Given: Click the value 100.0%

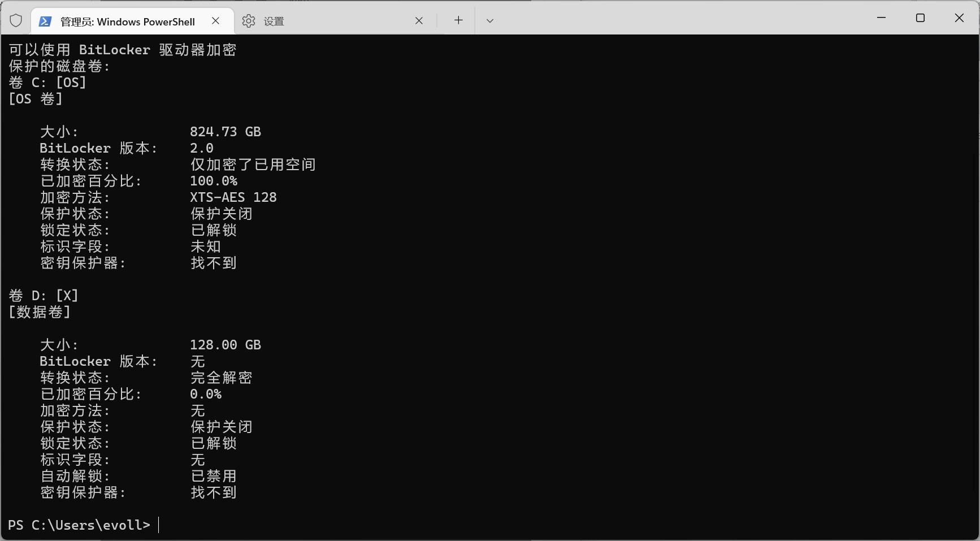Looking at the screenshot, I should coord(214,181).
